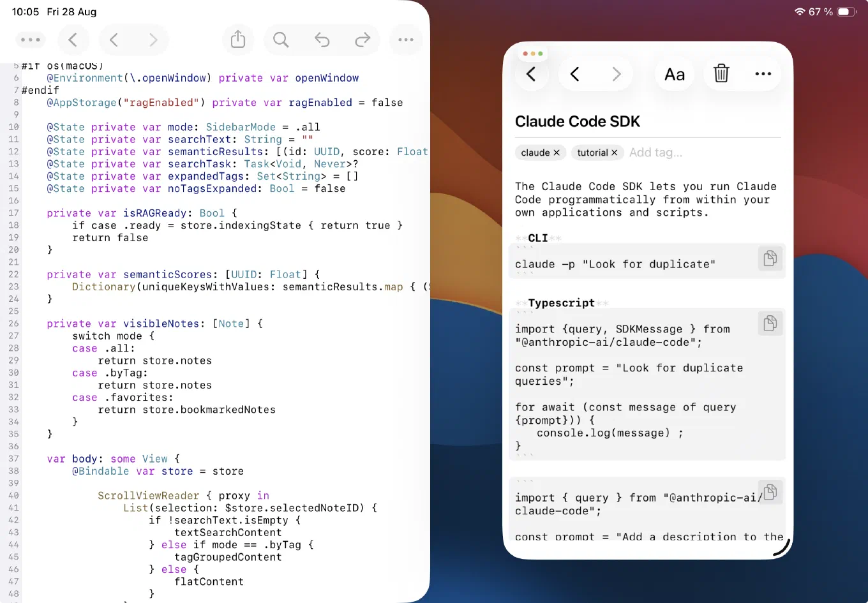
Task: Open search in the code editor
Action: tap(281, 40)
